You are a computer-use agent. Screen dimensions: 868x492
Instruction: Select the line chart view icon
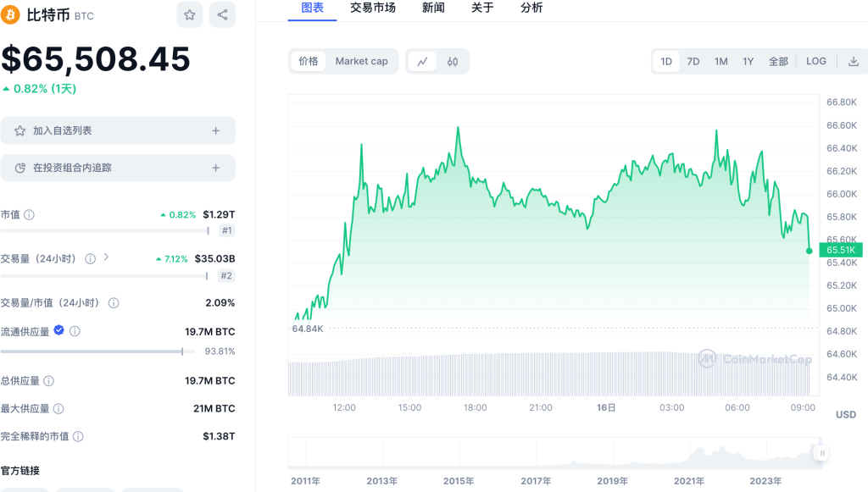pos(422,61)
